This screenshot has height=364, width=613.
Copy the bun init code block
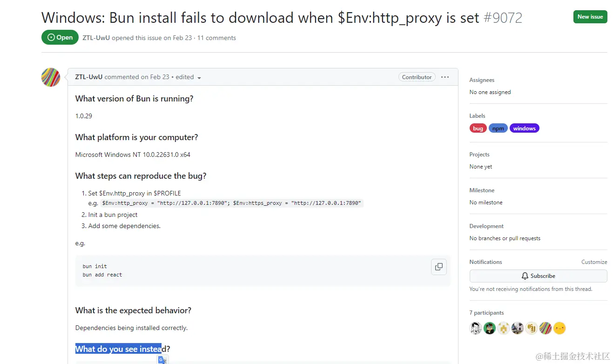[x=438, y=267]
